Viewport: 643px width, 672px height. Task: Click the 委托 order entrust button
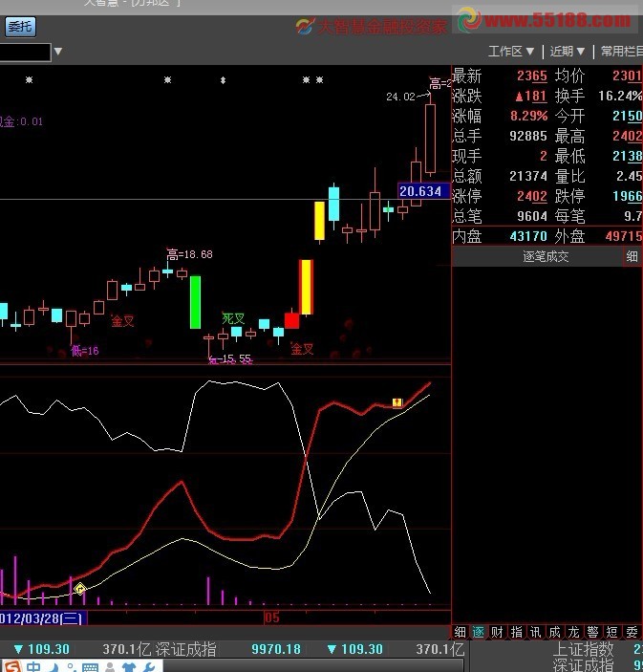pos(20,28)
